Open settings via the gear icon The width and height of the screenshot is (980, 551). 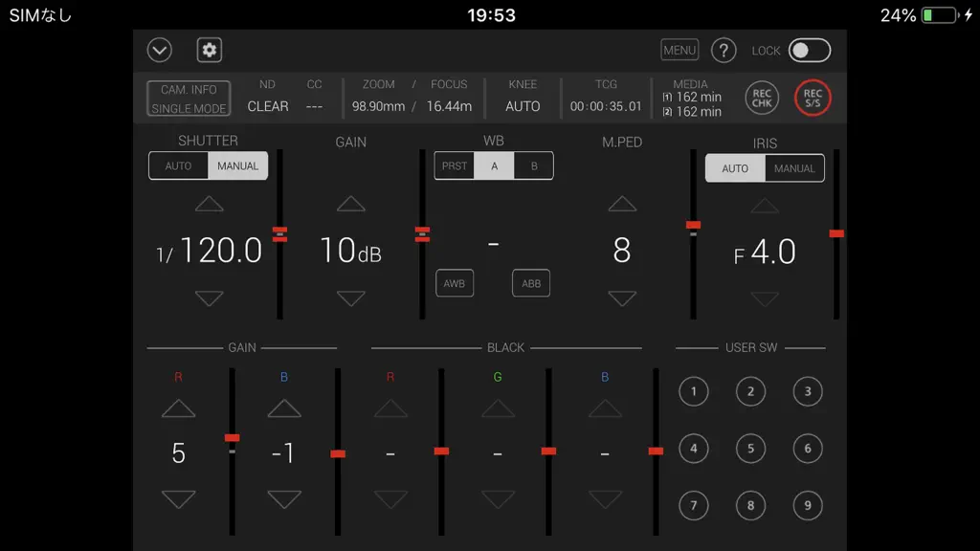click(x=210, y=50)
